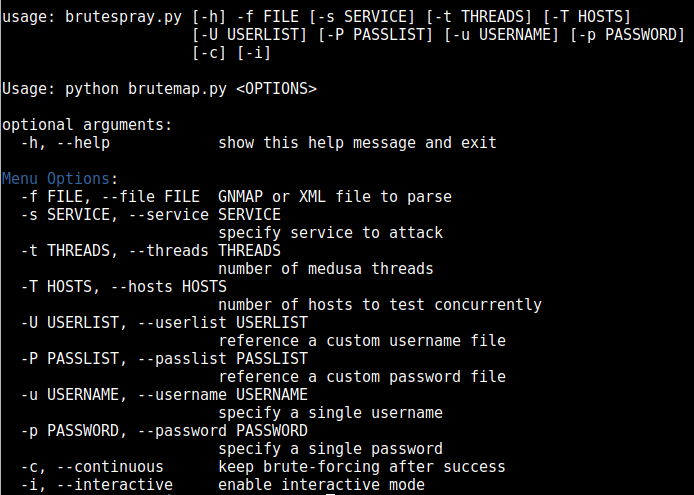
Task: Click "keep brute-forcing after success" text
Action: [x=362, y=467]
